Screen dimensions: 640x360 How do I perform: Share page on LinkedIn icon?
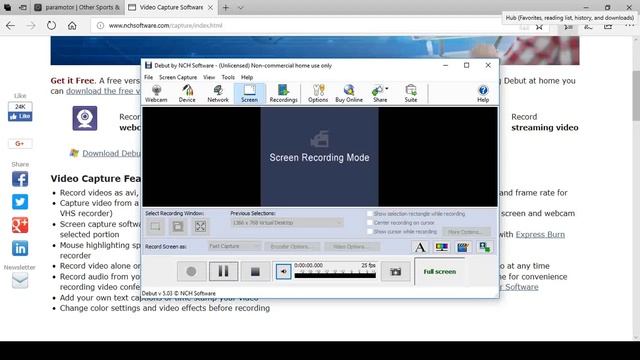(20, 248)
